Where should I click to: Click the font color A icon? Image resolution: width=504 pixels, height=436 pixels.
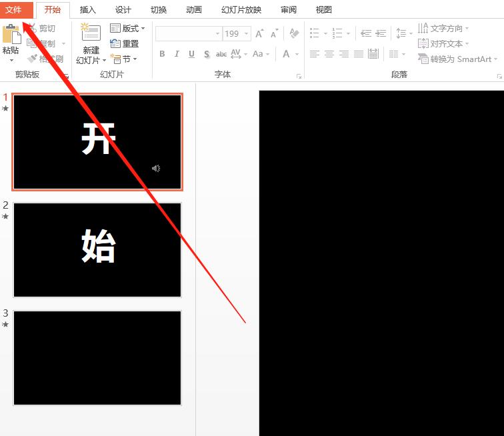(286, 54)
